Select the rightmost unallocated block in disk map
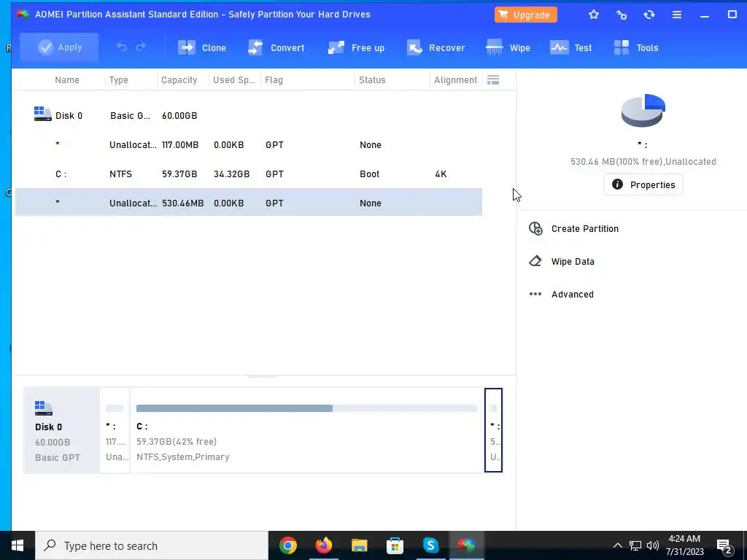Image resolution: width=747 pixels, height=560 pixels. point(494,430)
